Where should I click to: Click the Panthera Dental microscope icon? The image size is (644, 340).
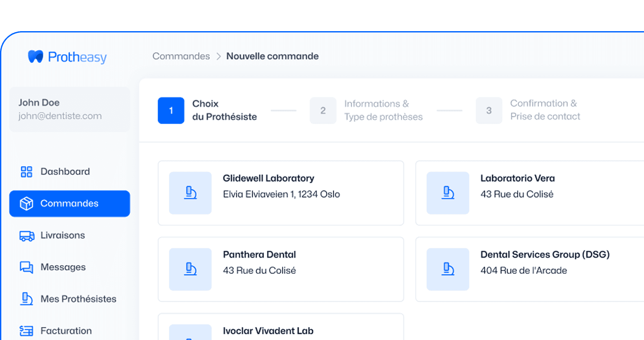point(190,269)
